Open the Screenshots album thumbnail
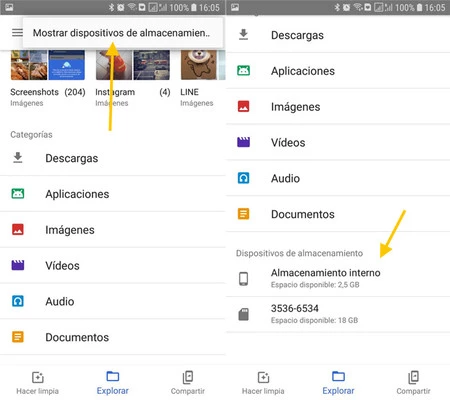450x400 pixels. (48, 65)
